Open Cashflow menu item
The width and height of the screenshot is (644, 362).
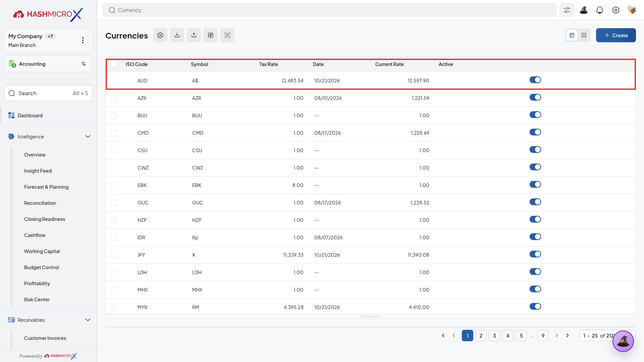pyautogui.click(x=35, y=235)
